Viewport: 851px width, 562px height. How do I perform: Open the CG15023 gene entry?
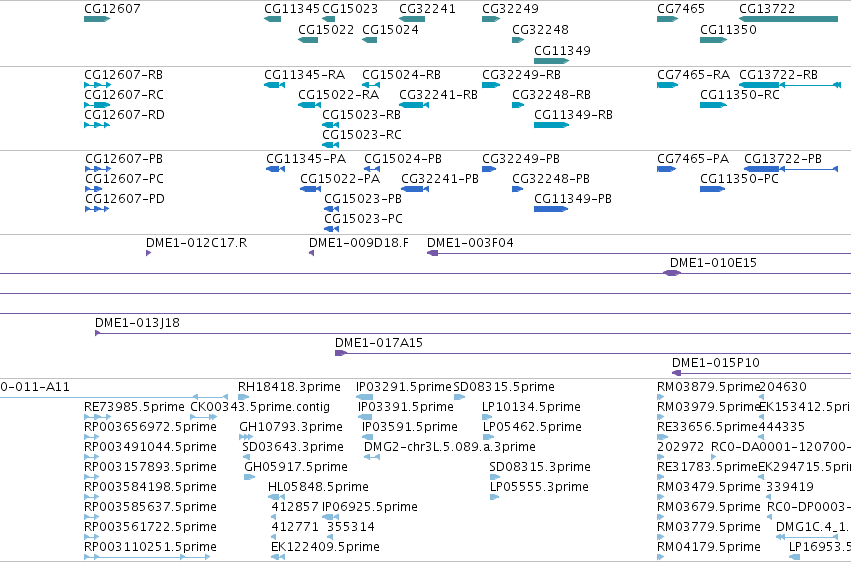pos(350,9)
